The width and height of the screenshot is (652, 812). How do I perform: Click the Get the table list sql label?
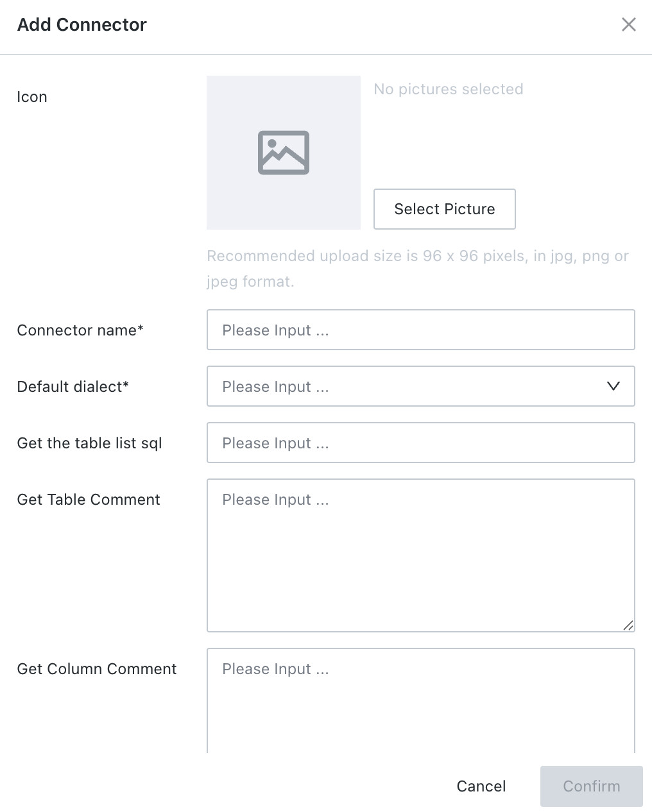pyautogui.click(x=89, y=443)
